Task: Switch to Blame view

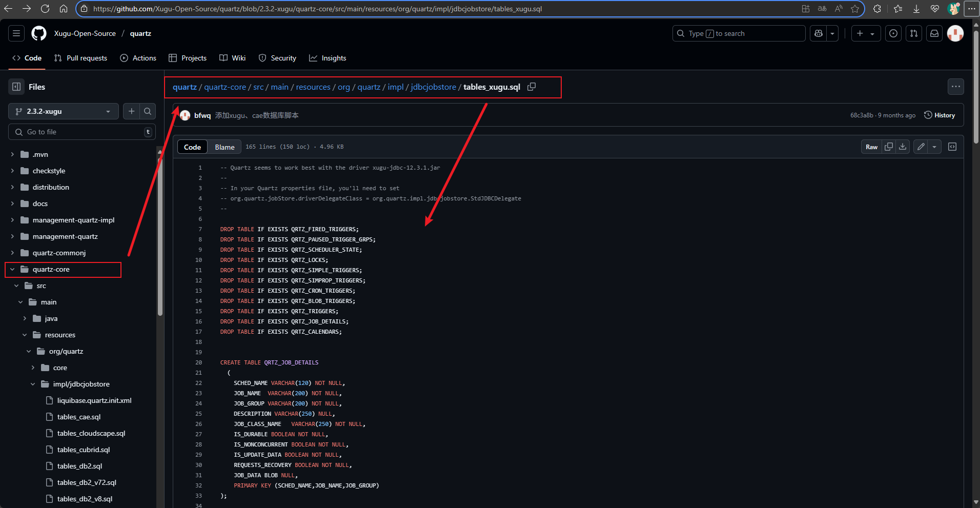Action: point(224,147)
